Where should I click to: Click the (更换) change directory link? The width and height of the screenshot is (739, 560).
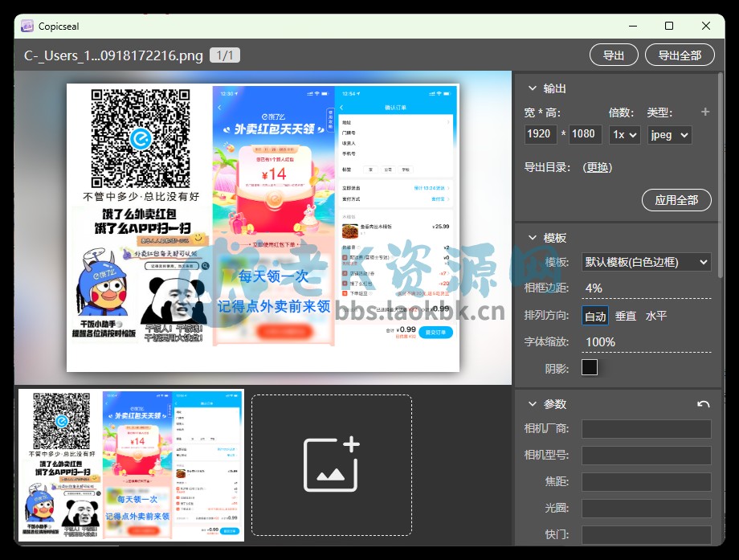pos(597,167)
